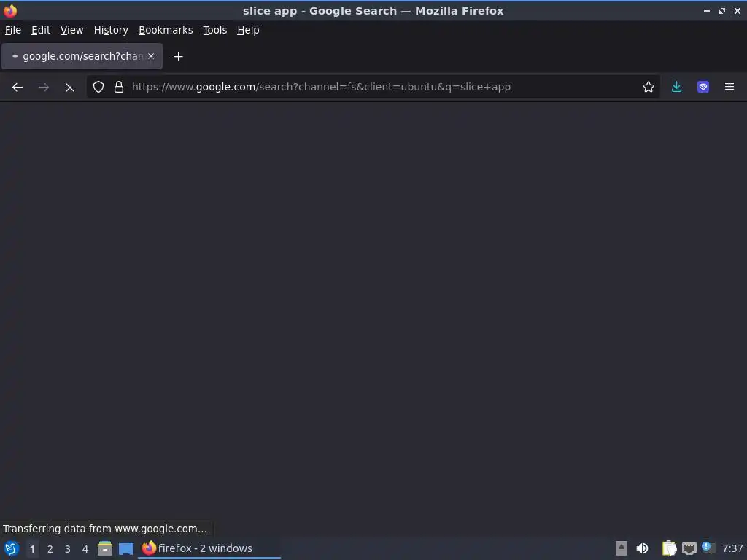Click the purple extension icon
The image size is (747, 560).
[x=703, y=87]
